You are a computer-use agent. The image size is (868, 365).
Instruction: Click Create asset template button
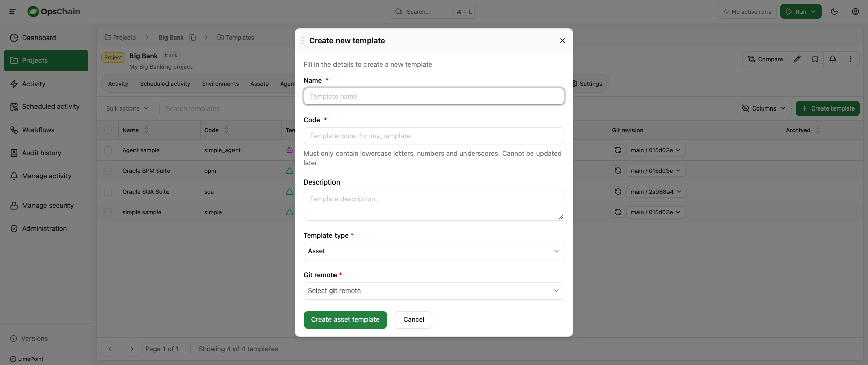345,320
